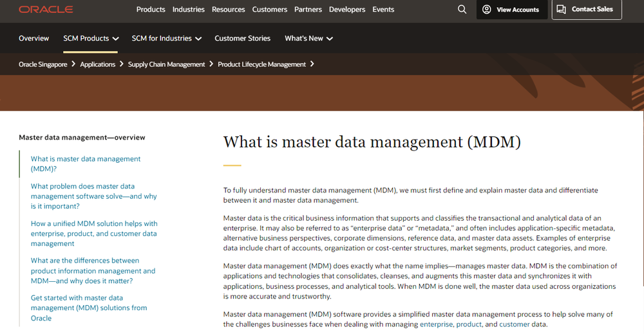
Task: Go to the Overview tab
Action: 33,39
